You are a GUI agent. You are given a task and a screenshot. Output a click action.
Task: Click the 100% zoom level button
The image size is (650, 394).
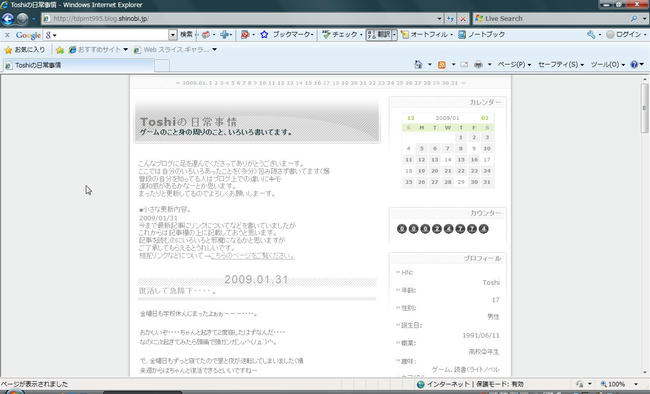613,384
